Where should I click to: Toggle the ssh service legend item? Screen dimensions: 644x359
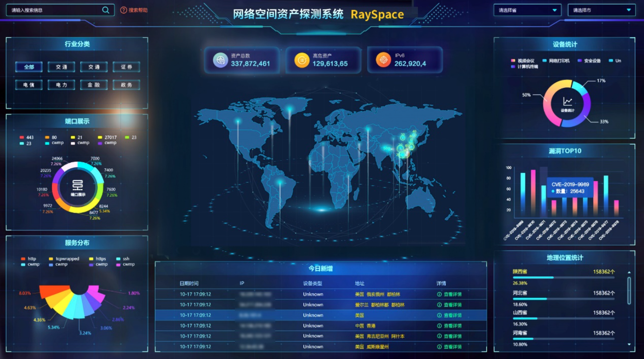(123, 259)
